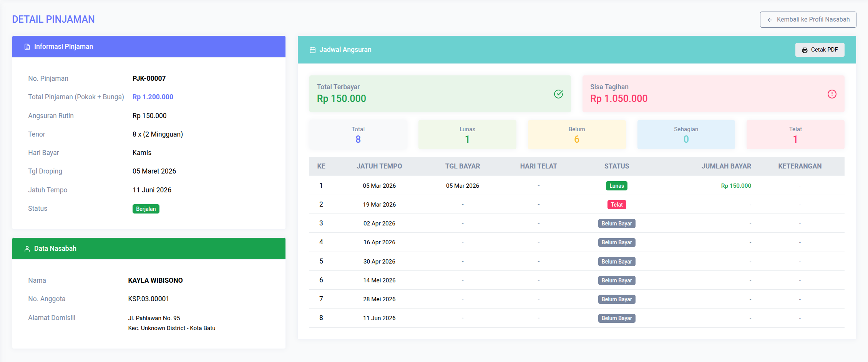Click the document icon beside Informasi Pinjaman
Screen dimensions: 868x362
tap(27, 47)
